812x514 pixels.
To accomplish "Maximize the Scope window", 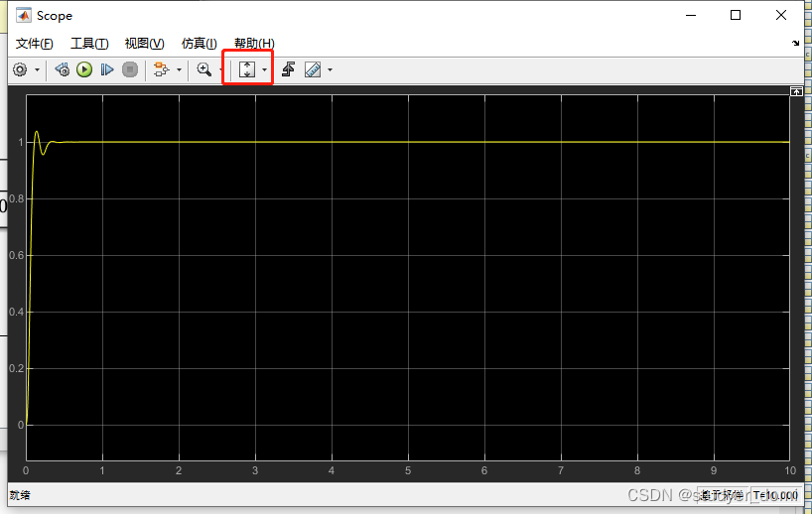I will coord(736,15).
